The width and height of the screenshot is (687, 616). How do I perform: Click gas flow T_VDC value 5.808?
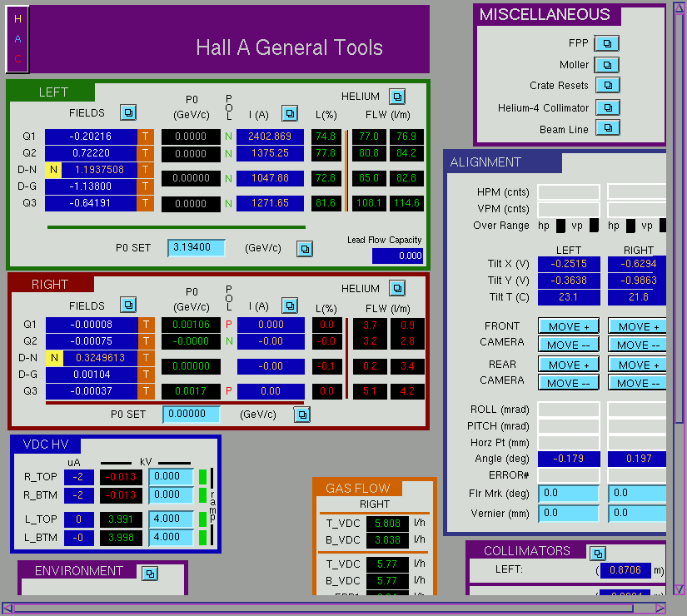click(x=387, y=524)
